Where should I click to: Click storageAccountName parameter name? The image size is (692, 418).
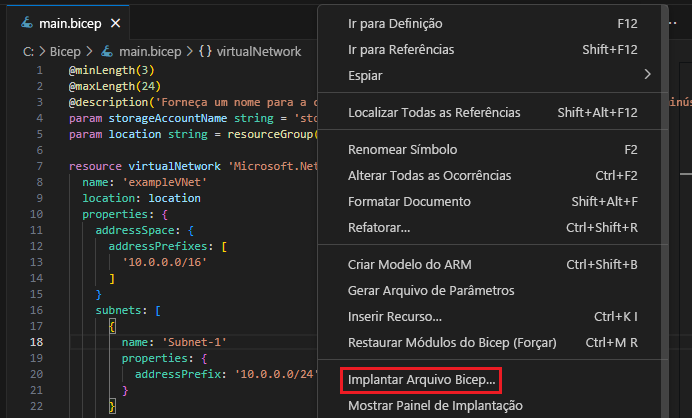pyautogui.click(x=168, y=118)
